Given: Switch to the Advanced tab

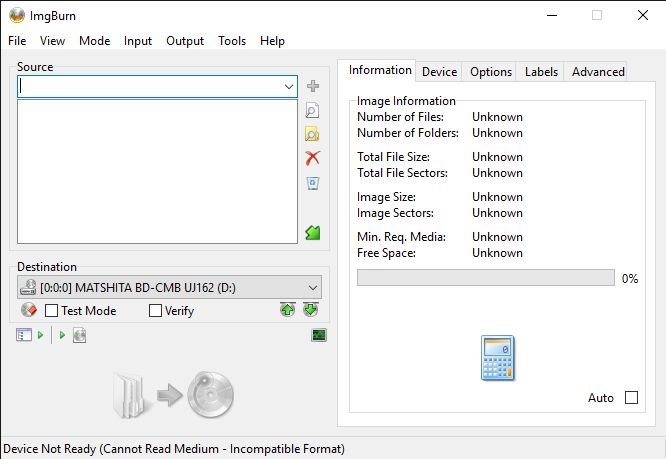Looking at the screenshot, I should 598,72.
